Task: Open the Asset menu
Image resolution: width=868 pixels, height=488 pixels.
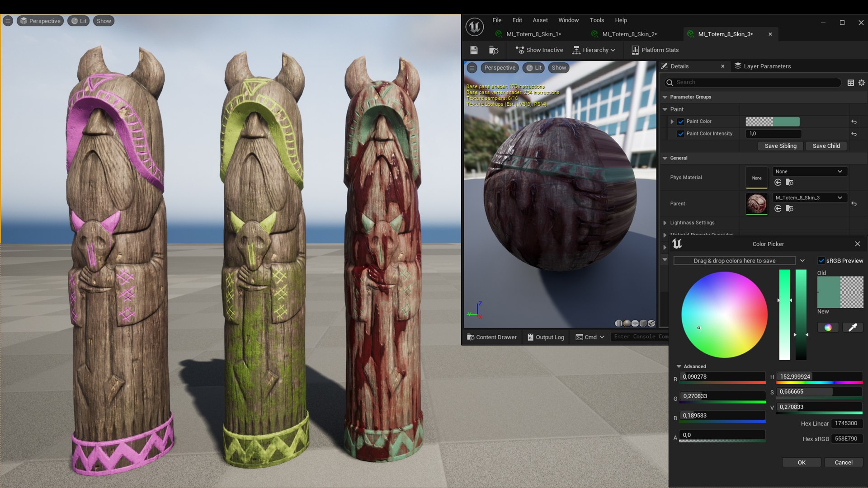Action: 540,20
